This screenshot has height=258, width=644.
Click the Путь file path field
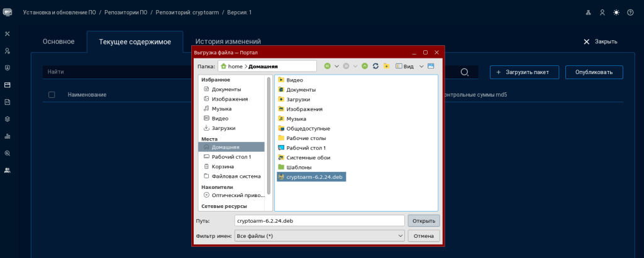pyautogui.click(x=318, y=220)
